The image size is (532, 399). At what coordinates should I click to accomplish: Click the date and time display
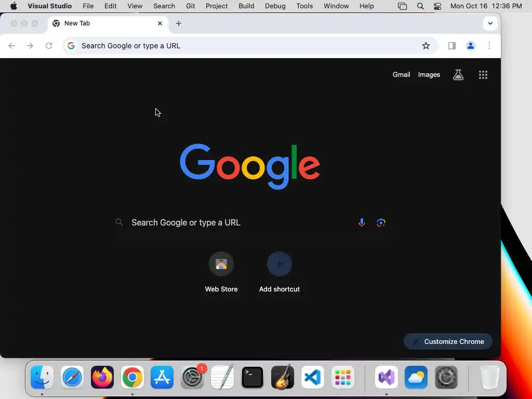486,6
